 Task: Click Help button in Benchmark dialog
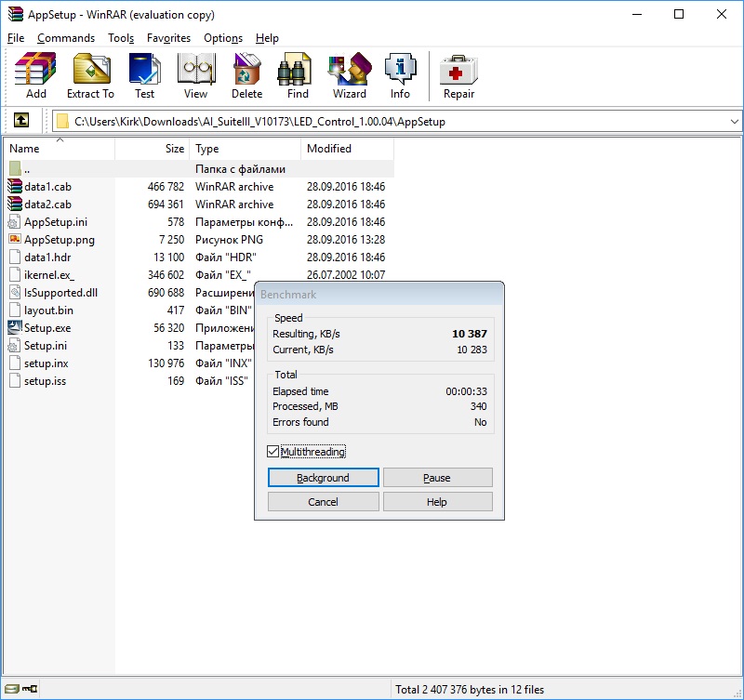coord(437,502)
